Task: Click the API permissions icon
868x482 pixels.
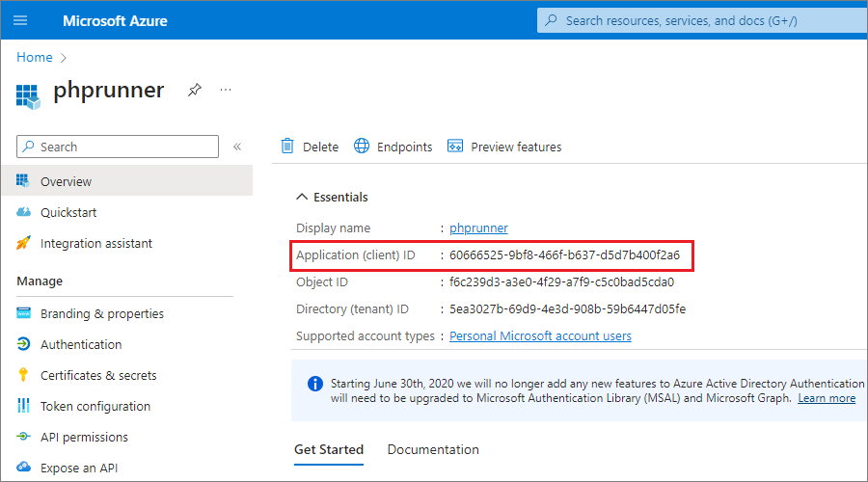Action: (x=23, y=437)
